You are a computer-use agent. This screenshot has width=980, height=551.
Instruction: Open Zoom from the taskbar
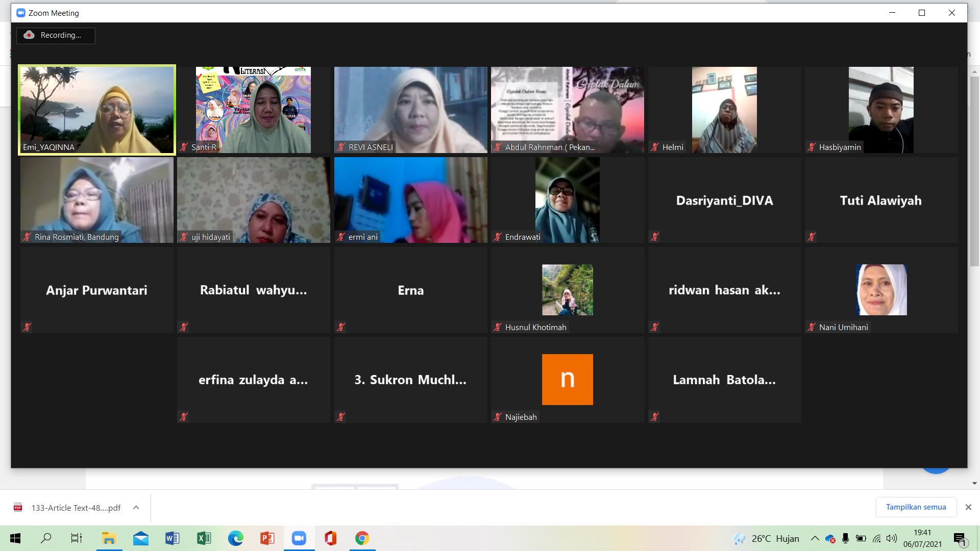click(x=299, y=538)
